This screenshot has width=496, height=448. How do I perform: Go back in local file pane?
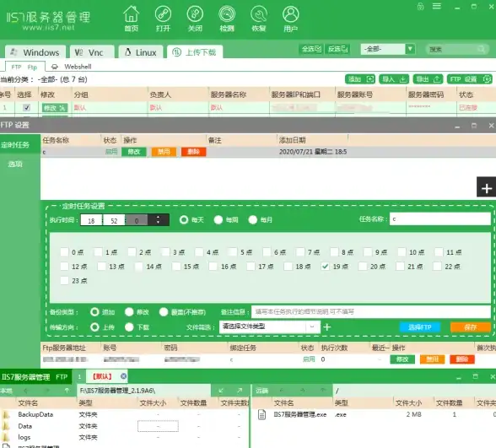click(x=26, y=391)
